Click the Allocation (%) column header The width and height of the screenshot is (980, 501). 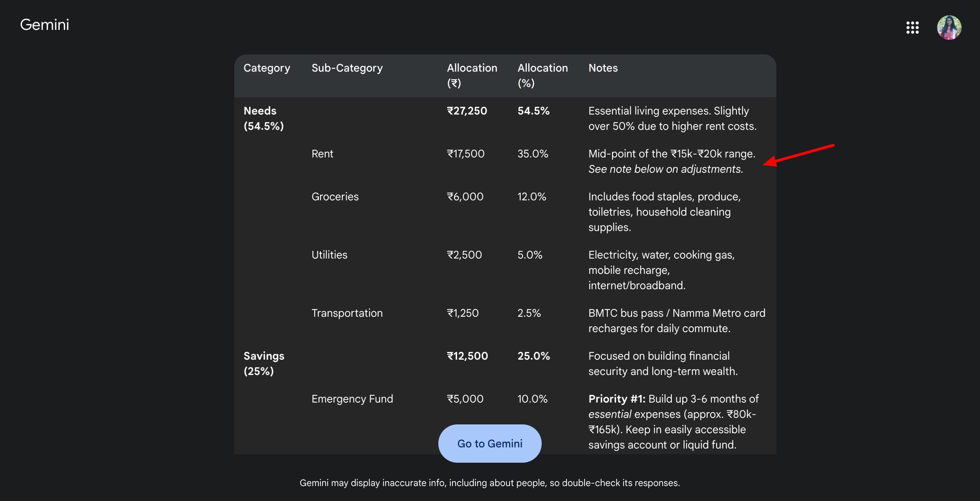[542, 75]
